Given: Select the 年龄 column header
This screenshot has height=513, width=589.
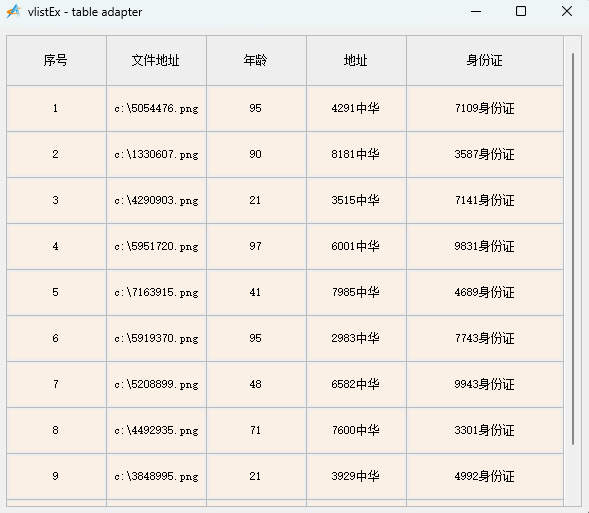Looking at the screenshot, I should pos(256,60).
